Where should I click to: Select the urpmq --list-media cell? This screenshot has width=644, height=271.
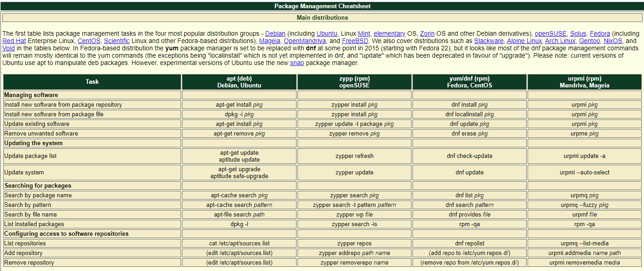584,244
